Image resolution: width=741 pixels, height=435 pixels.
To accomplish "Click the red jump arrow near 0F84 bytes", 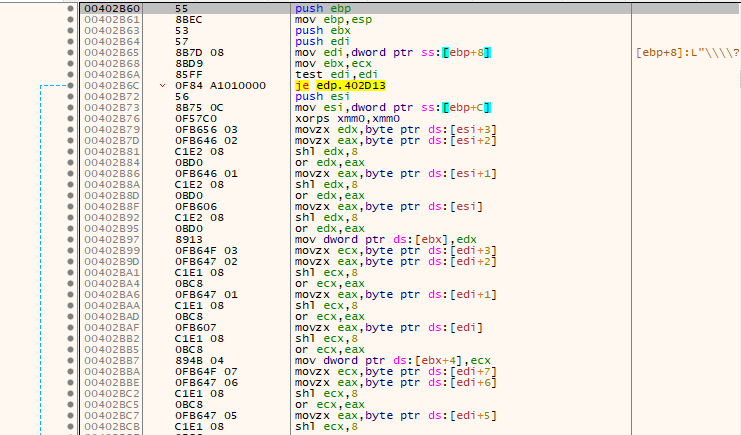I will (163, 86).
